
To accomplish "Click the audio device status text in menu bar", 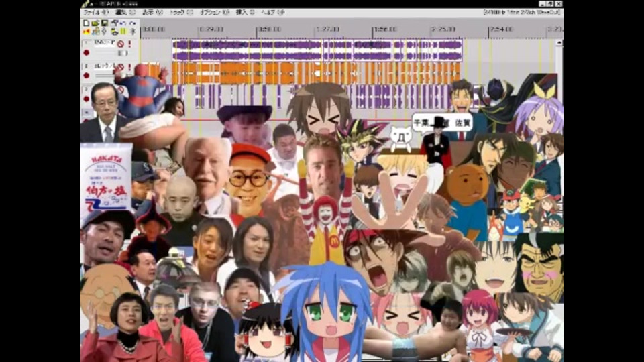I will click(522, 12).
